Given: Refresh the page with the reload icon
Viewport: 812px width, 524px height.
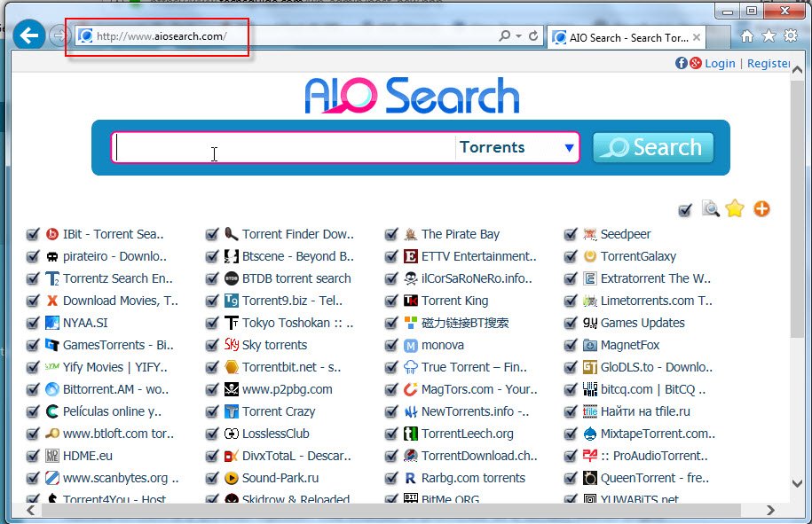Looking at the screenshot, I should point(533,35).
